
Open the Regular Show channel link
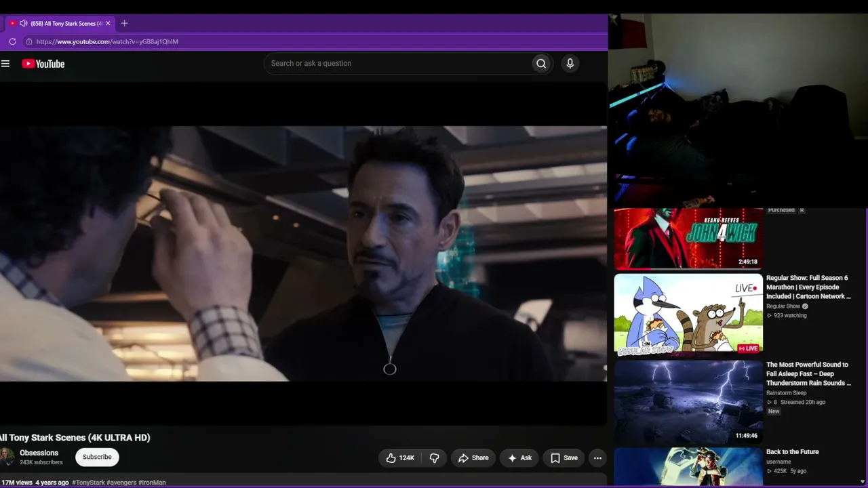[783, 306]
